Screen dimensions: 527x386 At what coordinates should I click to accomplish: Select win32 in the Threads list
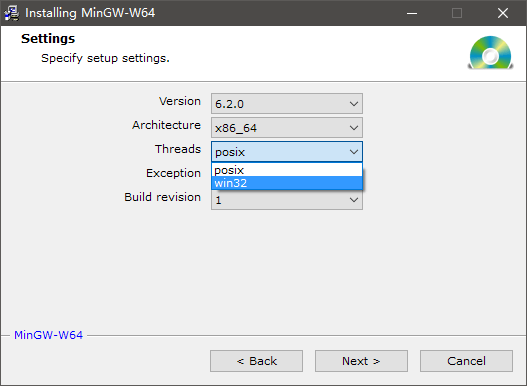(287, 183)
